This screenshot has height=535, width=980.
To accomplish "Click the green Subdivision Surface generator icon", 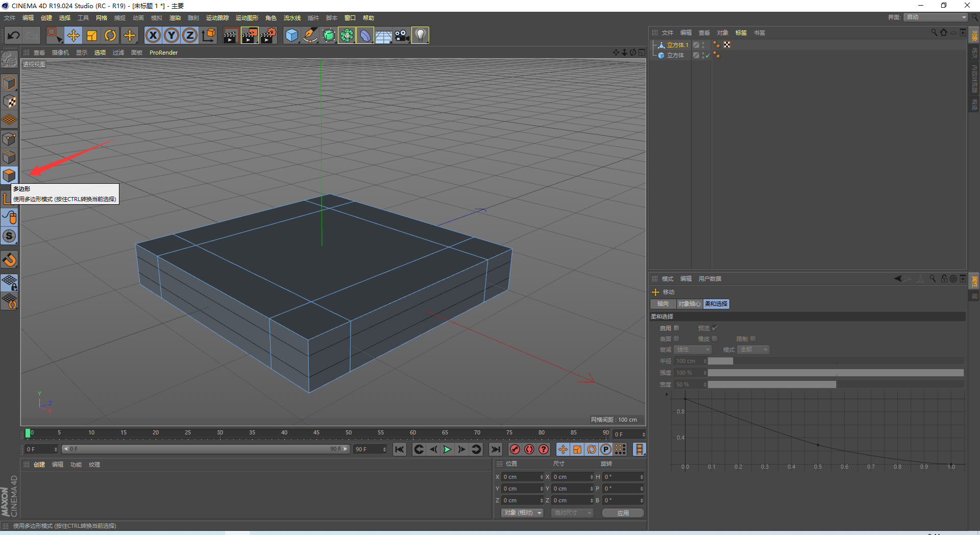I will 329,35.
